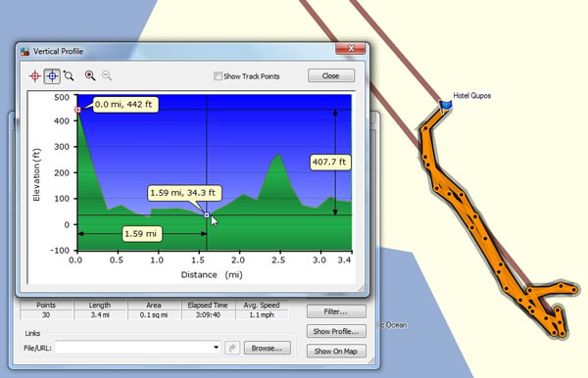Click the Filter... button

[336, 311]
